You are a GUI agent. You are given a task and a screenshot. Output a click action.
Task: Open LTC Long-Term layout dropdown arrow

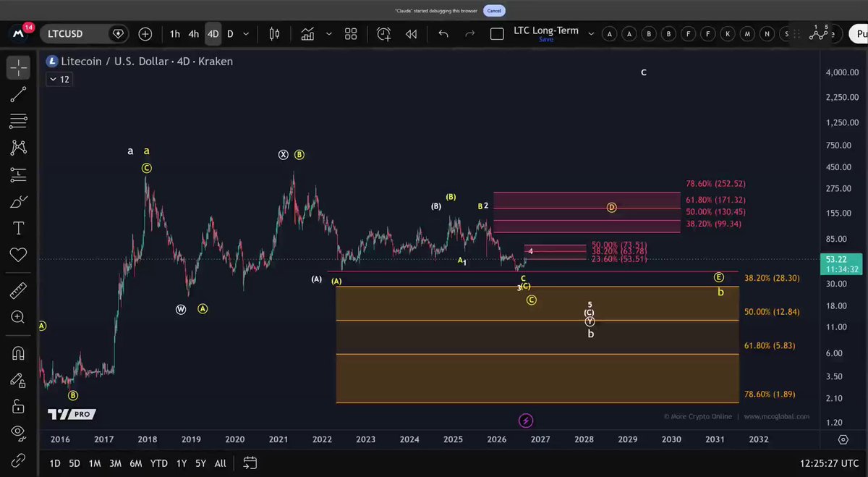[x=591, y=34]
